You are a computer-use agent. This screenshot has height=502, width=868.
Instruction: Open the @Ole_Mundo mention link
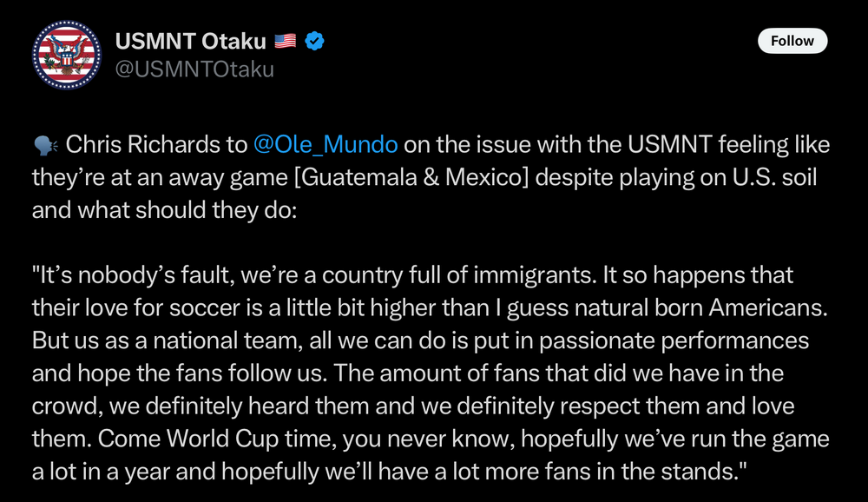pos(325,144)
